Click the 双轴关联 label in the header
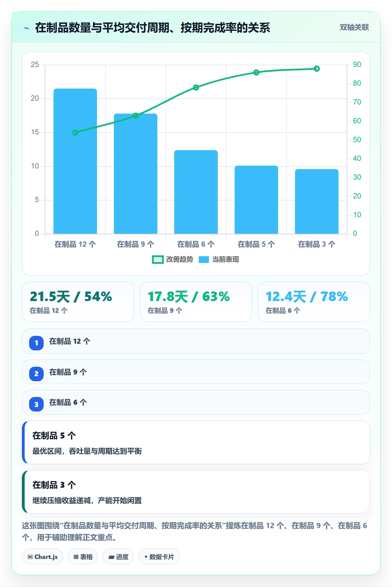The image size is (392, 587). point(354,27)
